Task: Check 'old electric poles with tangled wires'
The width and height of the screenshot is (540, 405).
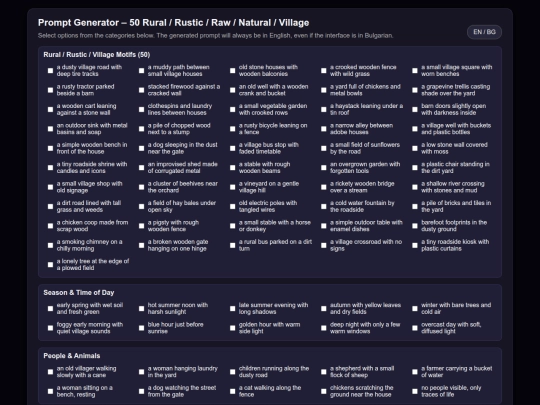Action: (233, 207)
